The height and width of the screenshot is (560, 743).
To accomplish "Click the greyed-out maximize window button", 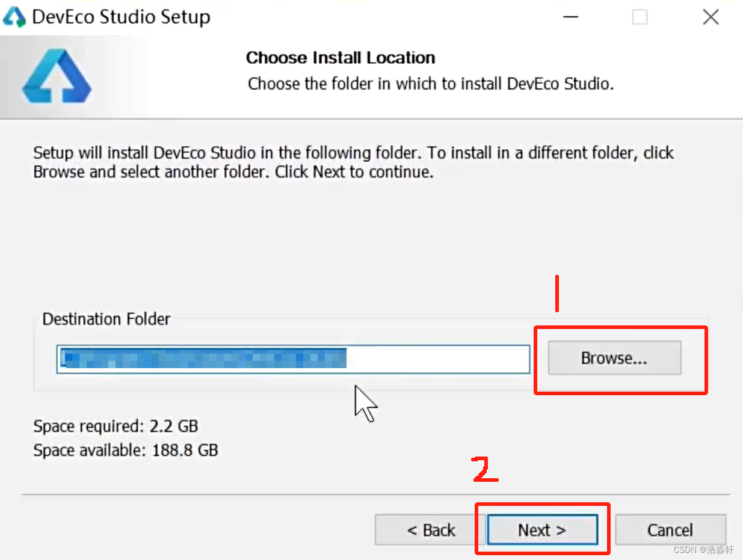I will pos(640,17).
